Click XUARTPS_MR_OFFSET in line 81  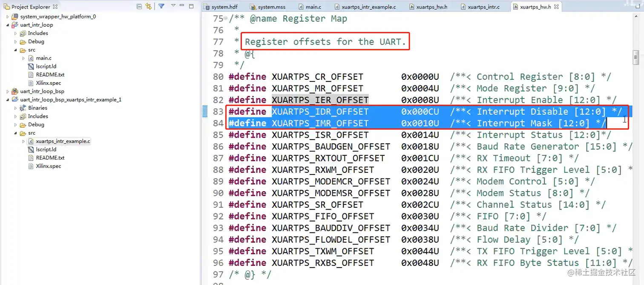[317, 88]
